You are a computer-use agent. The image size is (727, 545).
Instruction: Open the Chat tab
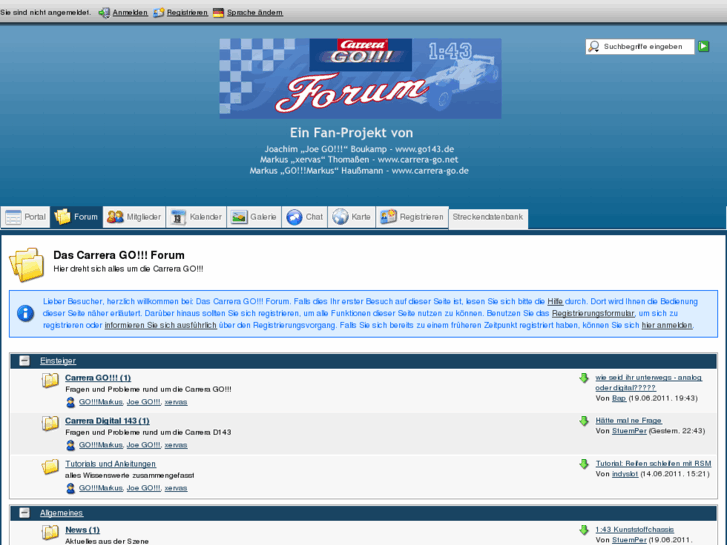(x=305, y=217)
